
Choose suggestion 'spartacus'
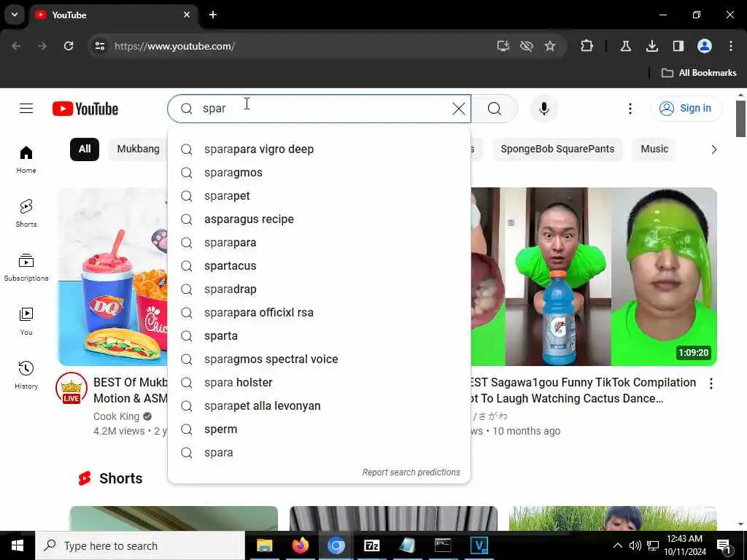click(x=320, y=265)
